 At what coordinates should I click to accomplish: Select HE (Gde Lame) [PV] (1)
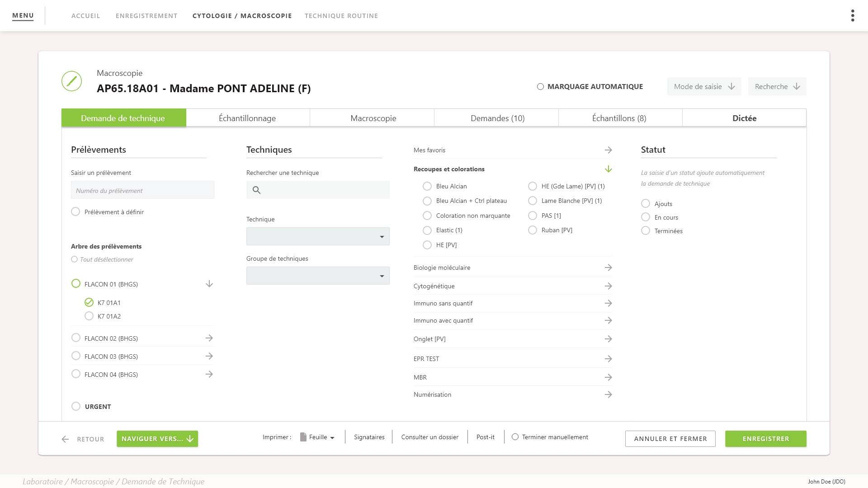pyautogui.click(x=533, y=186)
